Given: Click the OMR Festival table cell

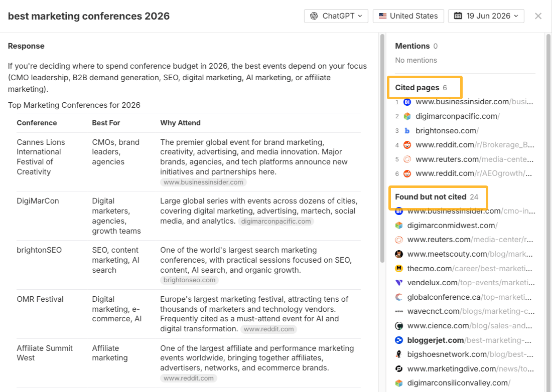Looking at the screenshot, I should 40,299.
